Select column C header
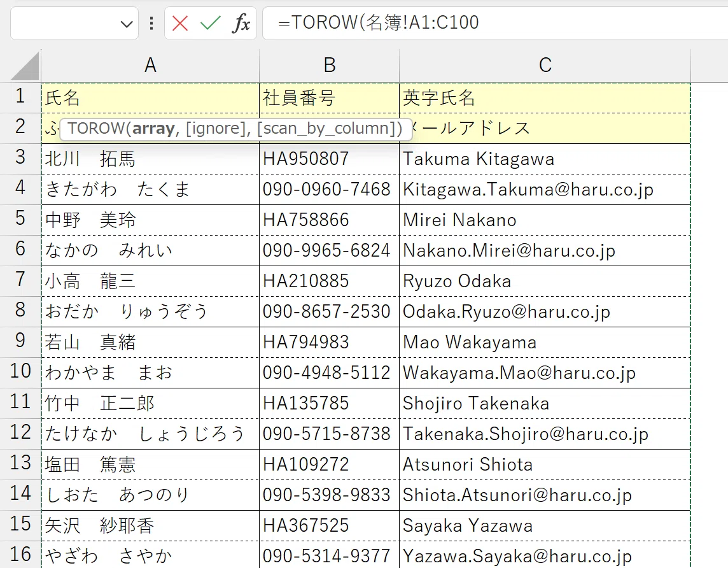This screenshot has width=728, height=568. pyautogui.click(x=545, y=66)
